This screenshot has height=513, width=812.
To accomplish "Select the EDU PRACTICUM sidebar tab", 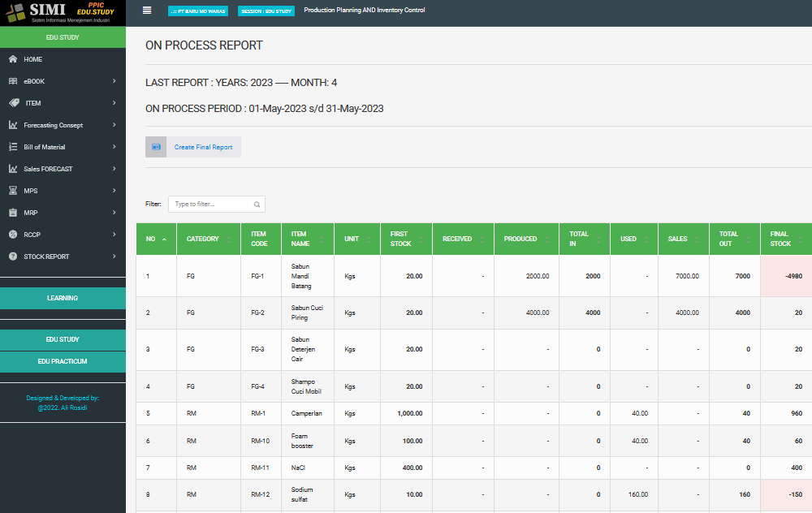I will (x=63, y=362).
